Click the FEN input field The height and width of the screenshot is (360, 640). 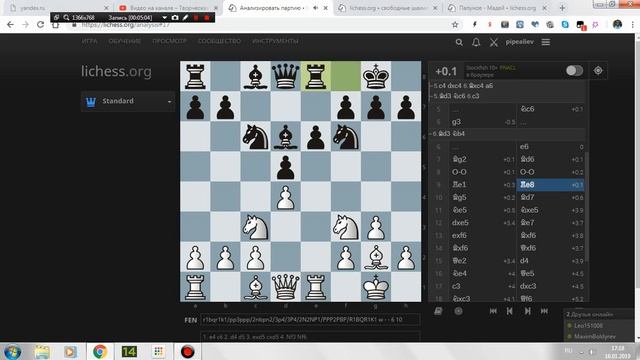point(310,320)
